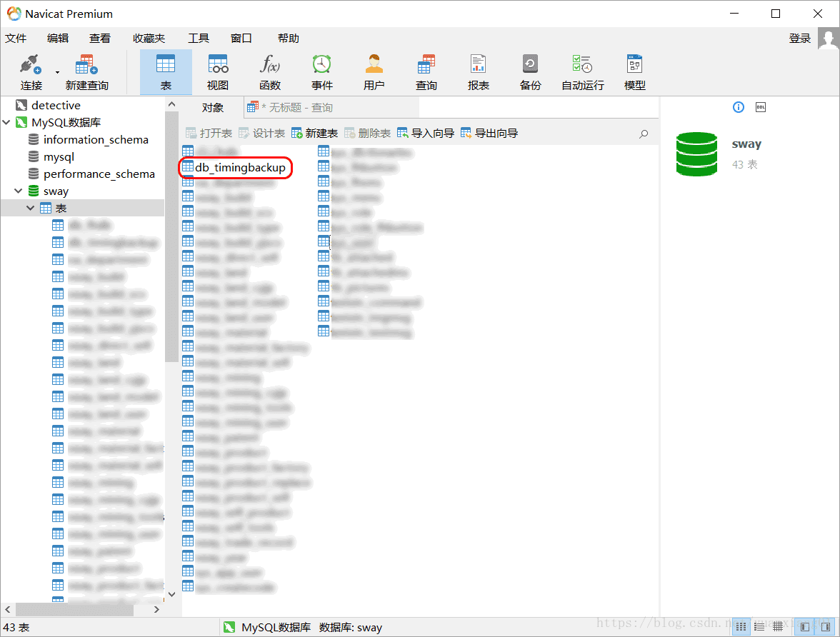The width and height of the screenshot is (840, 637).
Task: Click the sidebar horizontal scroll left arrow
Action: pos(7,610)
